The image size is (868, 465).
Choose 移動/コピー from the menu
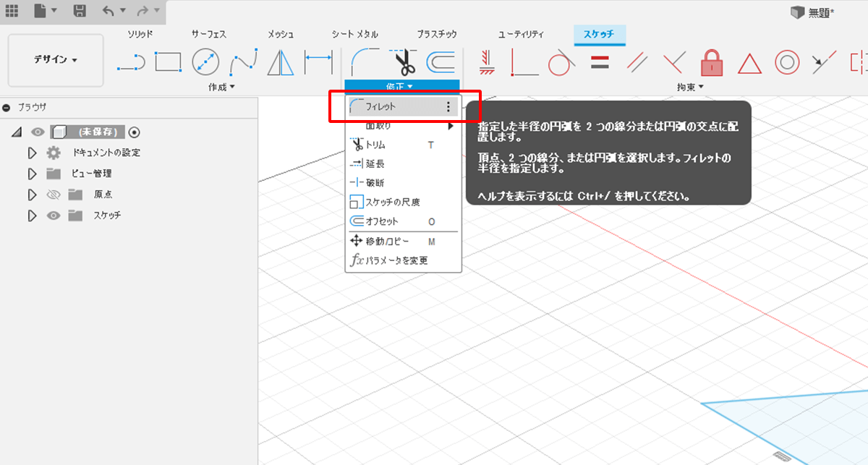tap(402, 241)
